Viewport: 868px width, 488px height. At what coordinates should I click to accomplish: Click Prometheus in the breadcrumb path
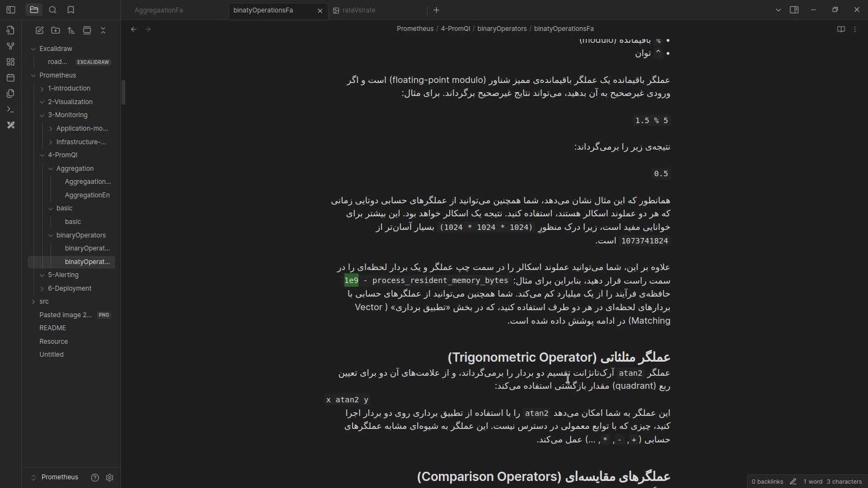coord(415,29)
